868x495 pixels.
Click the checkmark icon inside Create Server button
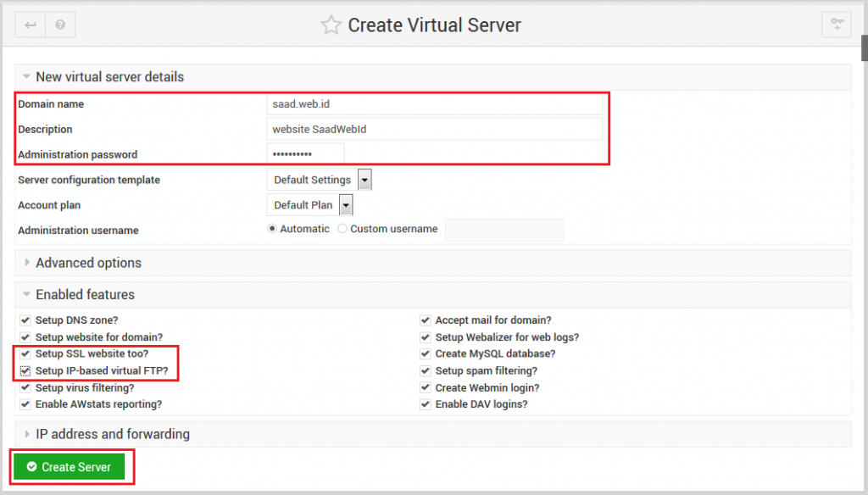32,466
